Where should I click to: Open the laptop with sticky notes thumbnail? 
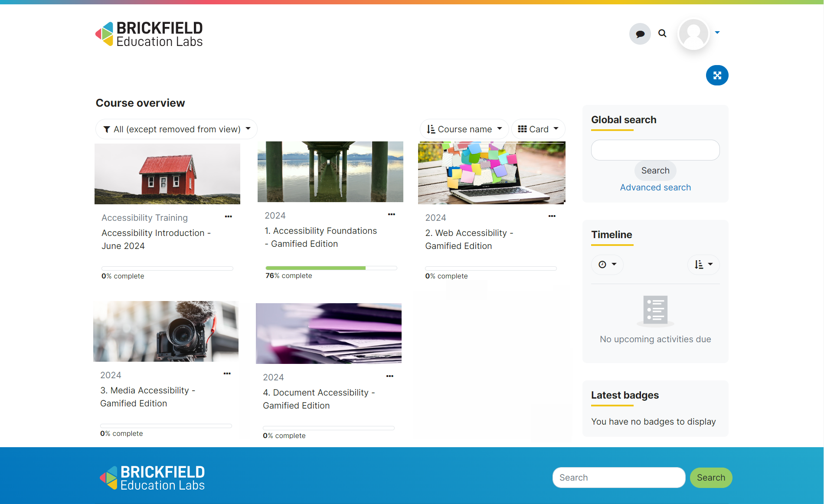click(x=492, y=173)
